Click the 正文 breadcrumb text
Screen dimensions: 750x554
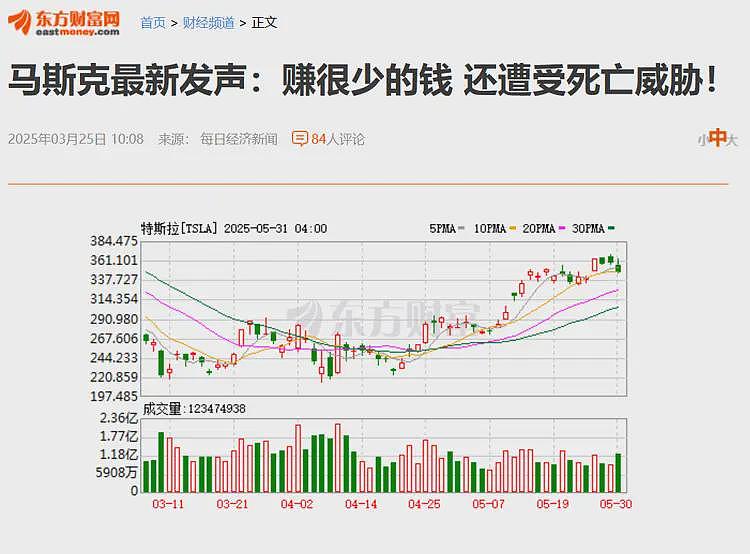coord(264,22)
